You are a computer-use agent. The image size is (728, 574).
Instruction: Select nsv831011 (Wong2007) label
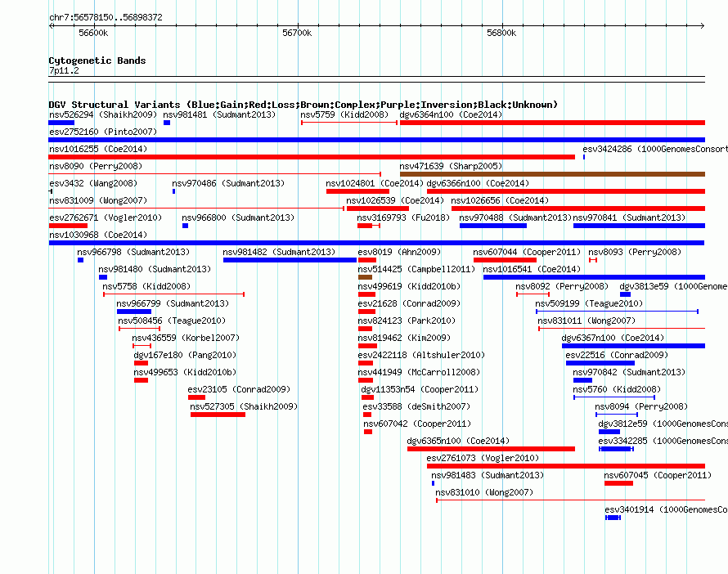(x=586, y=321)
